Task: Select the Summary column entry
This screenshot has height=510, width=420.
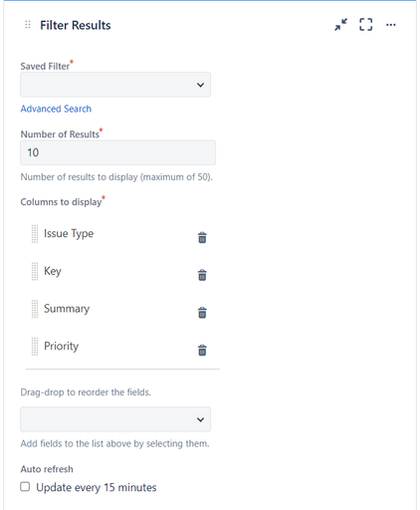Action: pyautogui.click(x=67, y=309)
